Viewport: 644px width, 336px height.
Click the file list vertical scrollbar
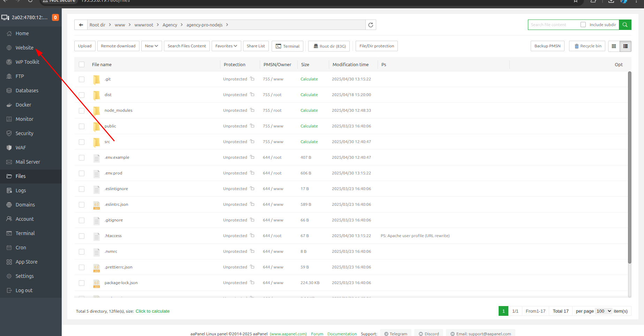[629, 167]
